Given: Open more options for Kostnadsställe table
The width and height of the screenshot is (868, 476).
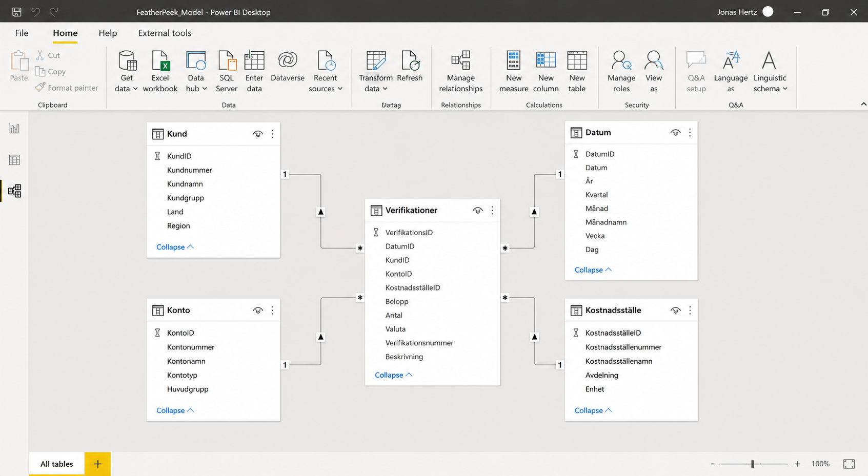Looking at the screenshot, I should (x=690, y=310).
